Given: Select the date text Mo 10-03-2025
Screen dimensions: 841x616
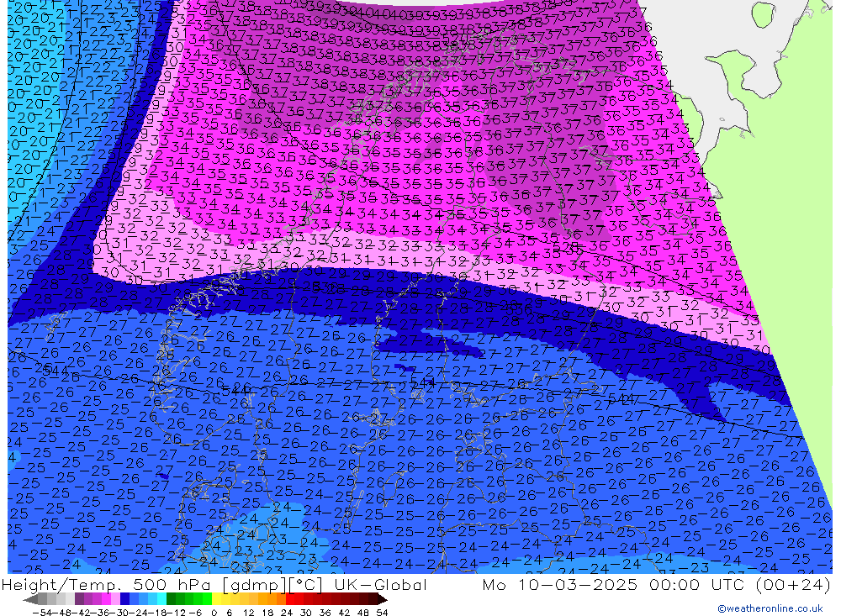Looking at the screenshot, I should coord(560,584).
